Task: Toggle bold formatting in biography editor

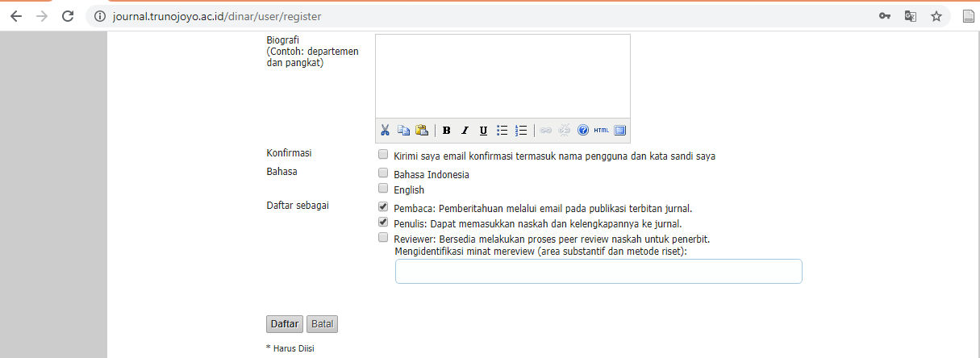Action: coord(446,131)
